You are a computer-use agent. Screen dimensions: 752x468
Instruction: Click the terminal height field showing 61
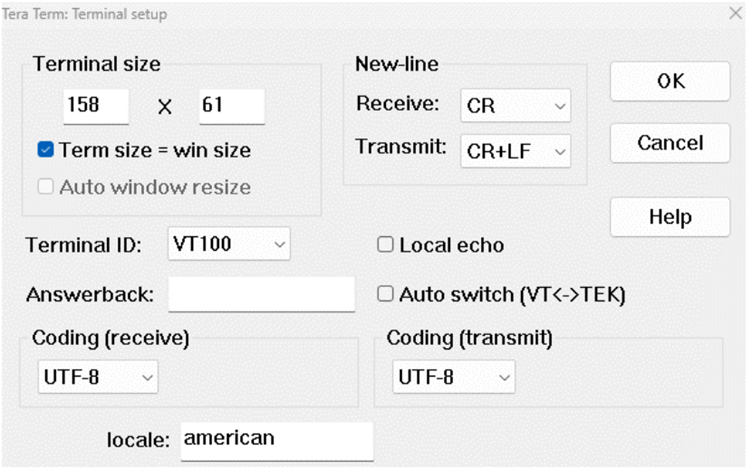tap(232, 106)
